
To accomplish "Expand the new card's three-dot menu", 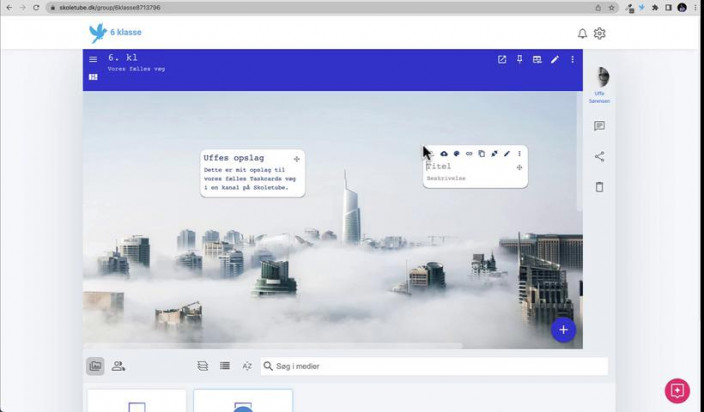I will [x=519, y=153].
